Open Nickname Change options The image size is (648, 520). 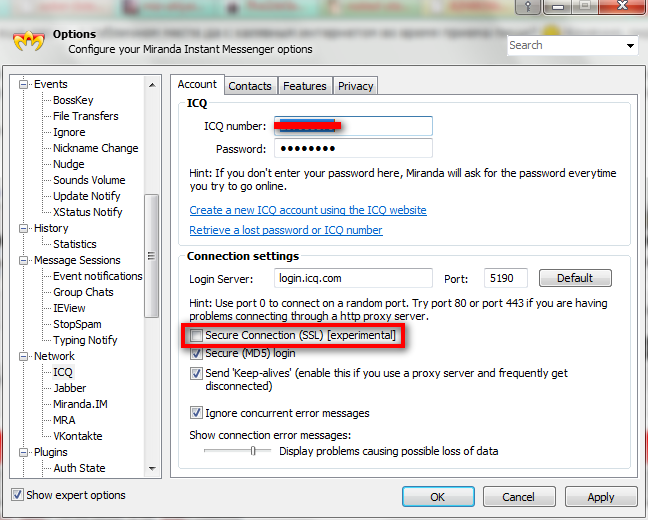click(x=95, y=148)
